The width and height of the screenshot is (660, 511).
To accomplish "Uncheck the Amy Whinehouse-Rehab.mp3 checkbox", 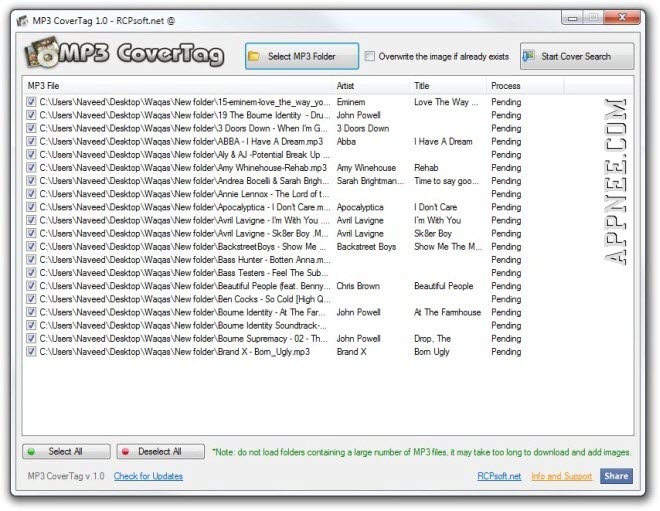I will (x=31, y=168).
